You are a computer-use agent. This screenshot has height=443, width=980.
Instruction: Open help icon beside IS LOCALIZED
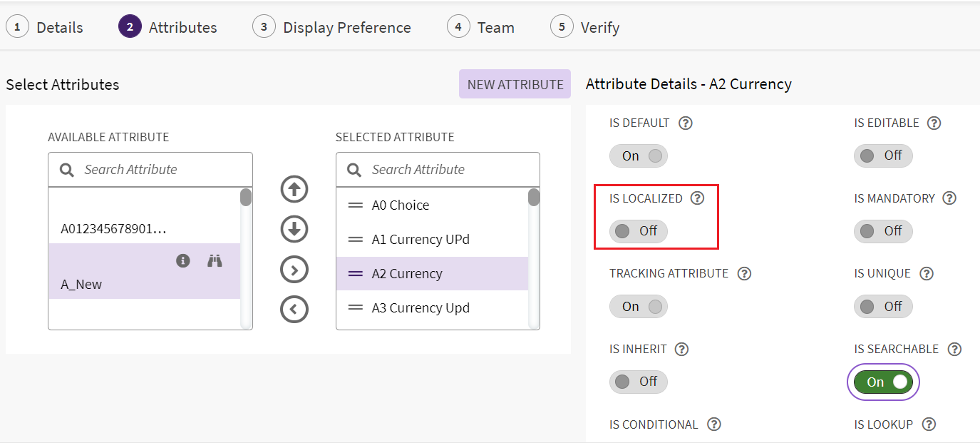(x=698, y=198)
